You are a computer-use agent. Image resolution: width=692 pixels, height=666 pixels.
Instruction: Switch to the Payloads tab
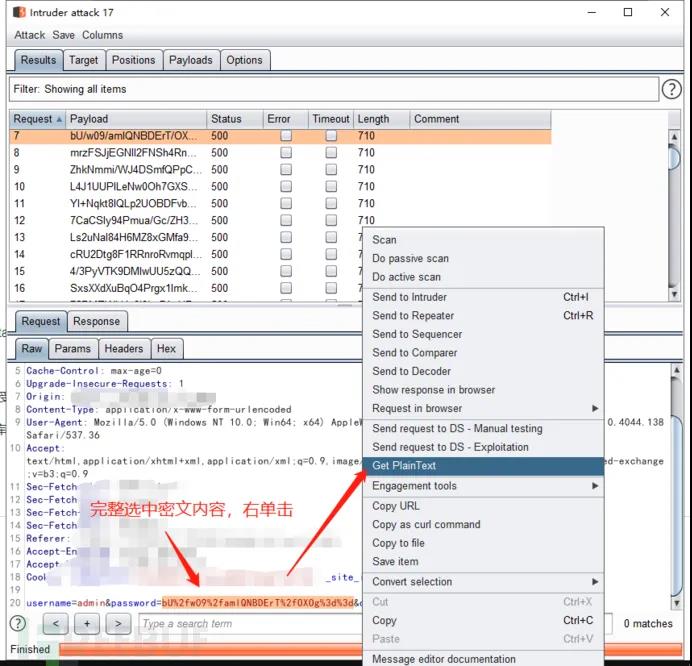tap(191, 60)
